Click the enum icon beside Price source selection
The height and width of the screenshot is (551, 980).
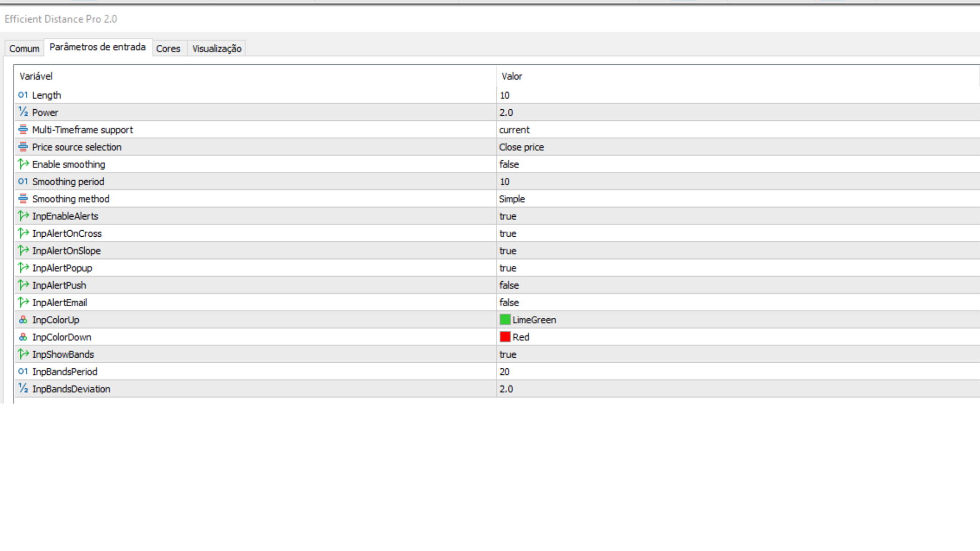tap(23, 147)
